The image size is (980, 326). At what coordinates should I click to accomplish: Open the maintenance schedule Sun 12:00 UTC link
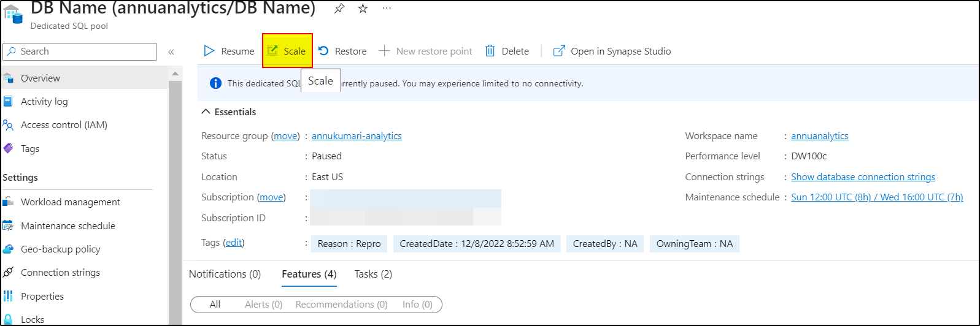[x=877, y=197]
